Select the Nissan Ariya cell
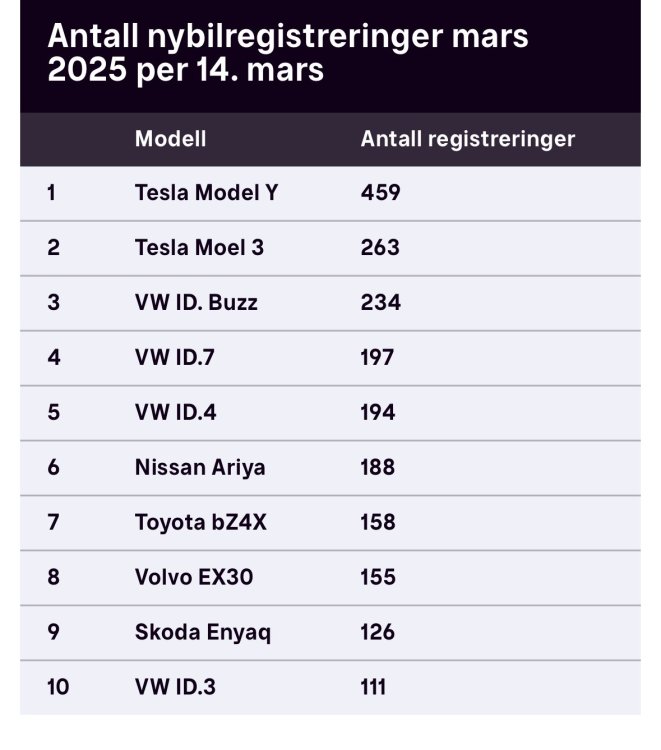This screenshot has height=750, width=661. (200, 467)
